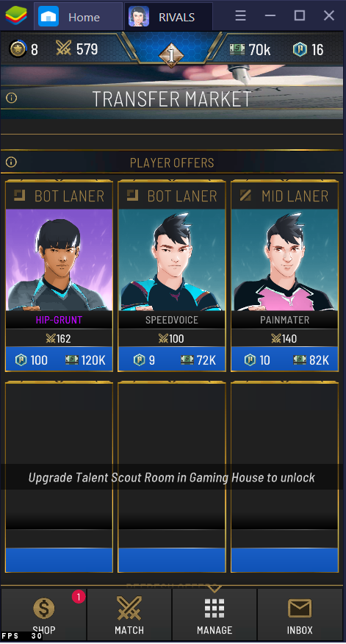346x644 pixels.
Task: Open Match crossed swords icon
Action: click(x=129, y=608)
